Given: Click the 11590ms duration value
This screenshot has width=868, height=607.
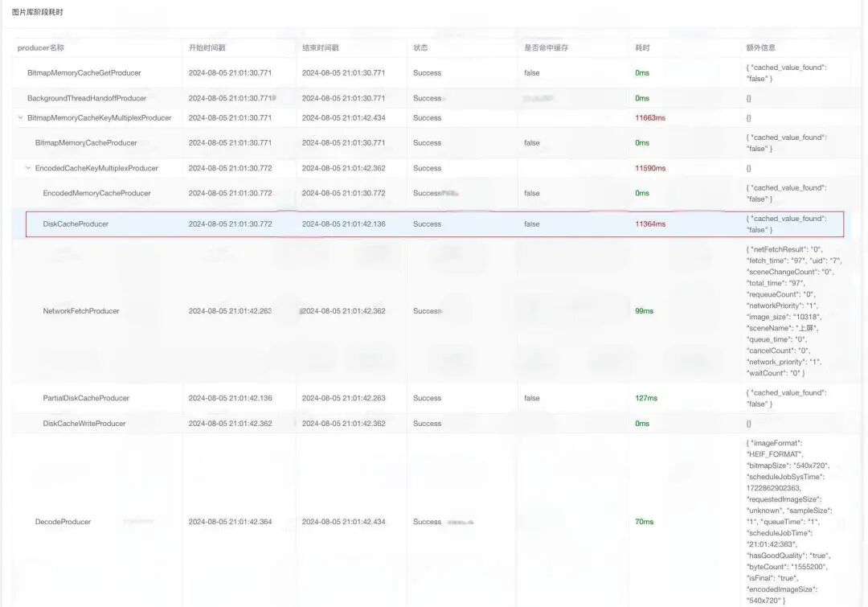Looking at the screenshot, I should (x=650, y=168).
